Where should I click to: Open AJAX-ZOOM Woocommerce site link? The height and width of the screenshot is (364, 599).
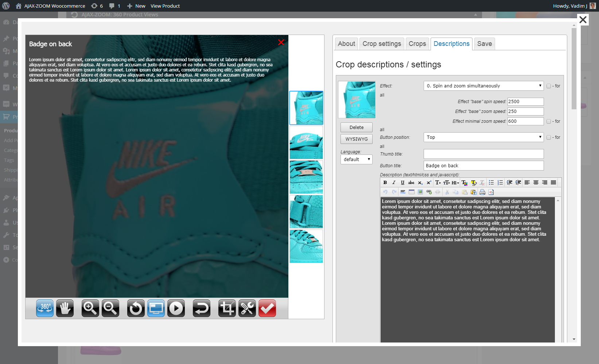click(50, 6)
